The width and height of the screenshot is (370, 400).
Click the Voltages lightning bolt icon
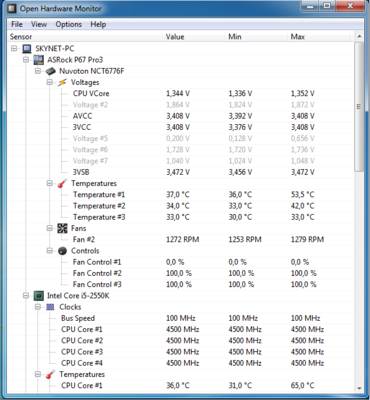tap(62, 82)
